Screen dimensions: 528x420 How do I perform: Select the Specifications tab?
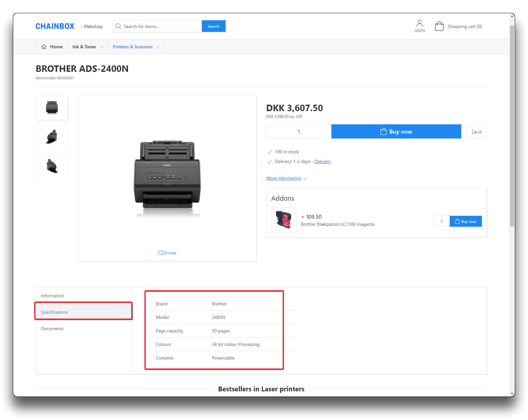pos(54,312)
